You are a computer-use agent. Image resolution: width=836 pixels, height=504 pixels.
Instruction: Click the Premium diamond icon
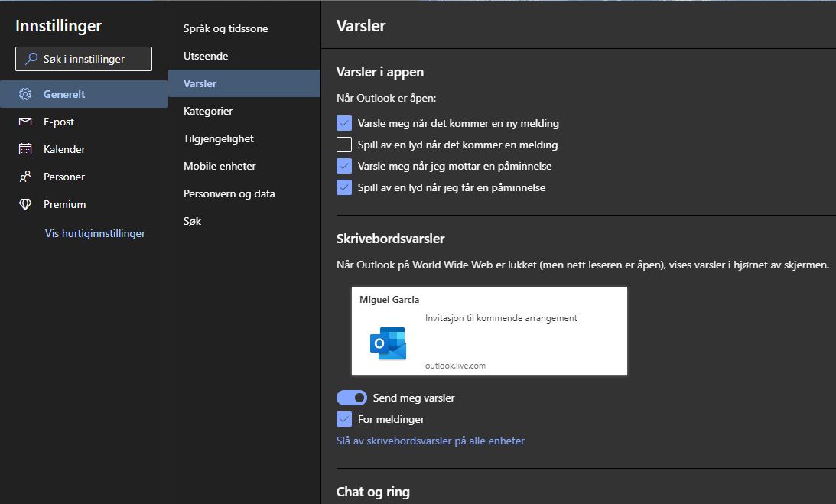[x=25, y=204]
